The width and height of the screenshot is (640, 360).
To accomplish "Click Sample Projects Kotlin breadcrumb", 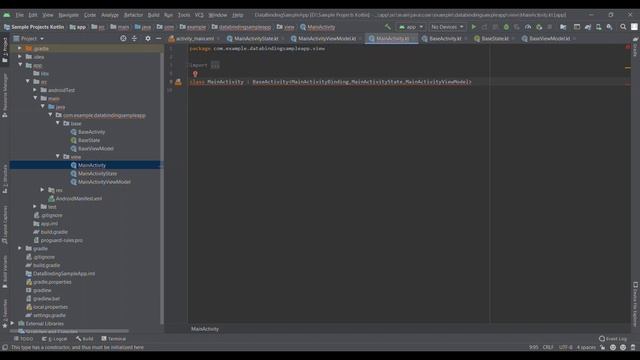I will coord(34,27).
